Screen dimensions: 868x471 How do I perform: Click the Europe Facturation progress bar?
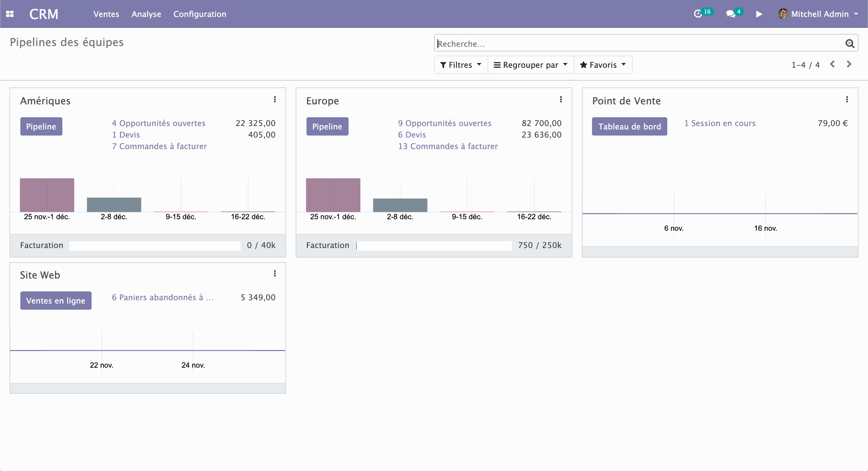point(434,246)
